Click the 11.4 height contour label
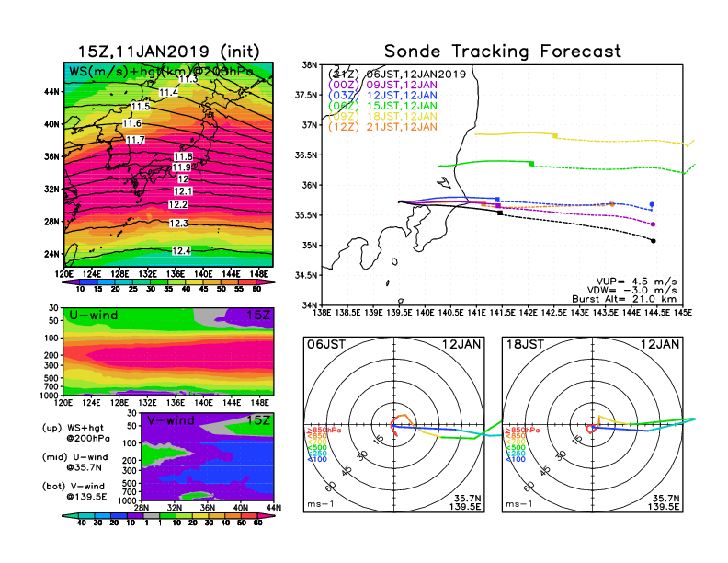 pyautogui.click(x=168, y=92)
